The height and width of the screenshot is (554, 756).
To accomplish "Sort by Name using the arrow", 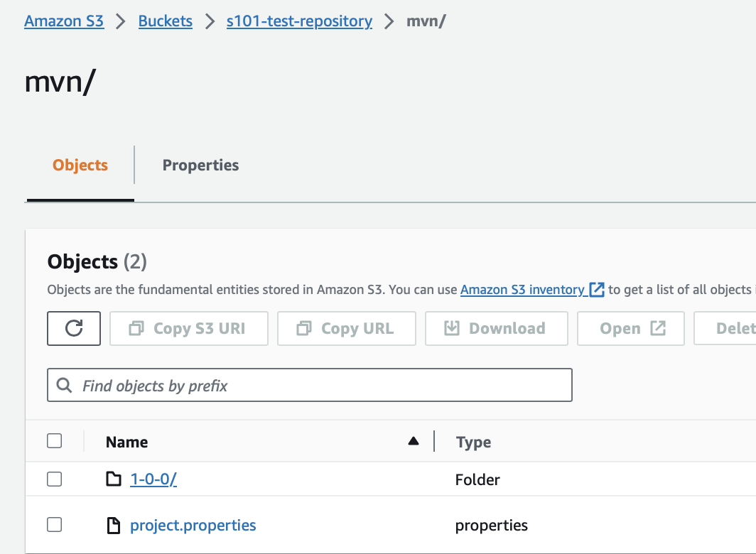I will 414,440.
